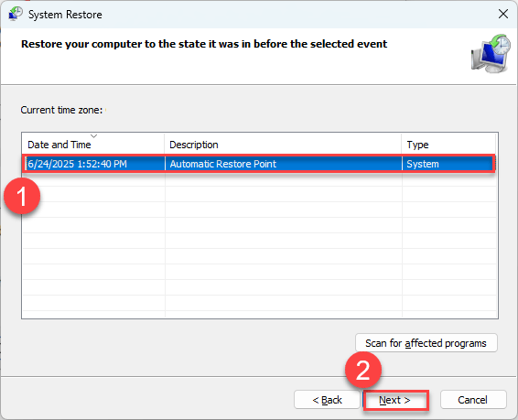
Task: Click the large computer restore clock icon
Action: click(x=491, y=53)
